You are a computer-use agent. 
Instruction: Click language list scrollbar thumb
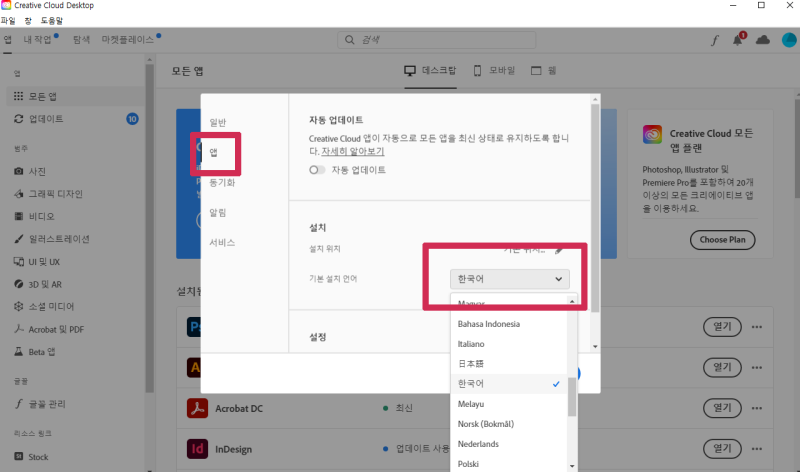(572, 397)
